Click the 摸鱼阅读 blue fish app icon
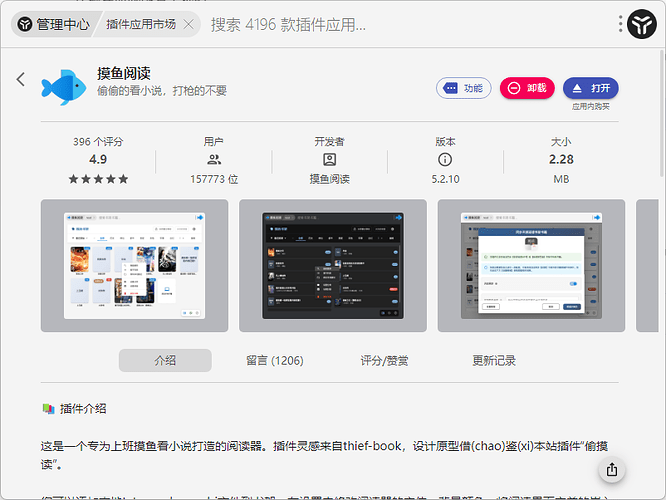The height and width of the screenshot is (500, 666). point(64,87)
